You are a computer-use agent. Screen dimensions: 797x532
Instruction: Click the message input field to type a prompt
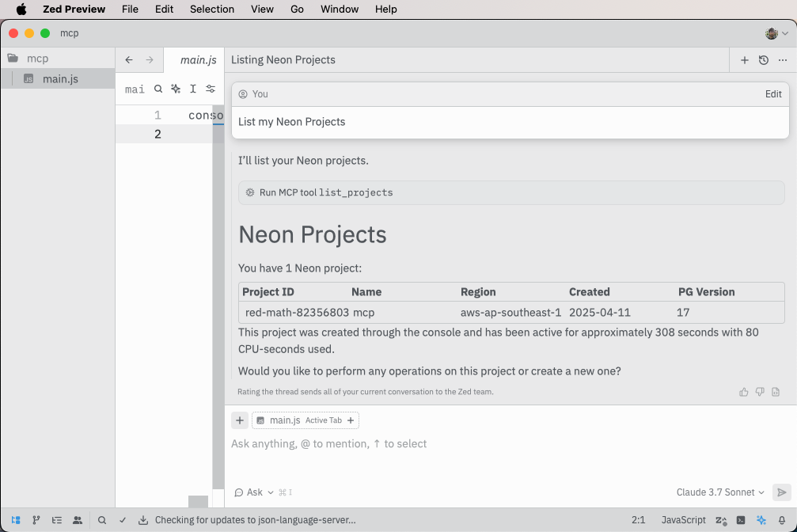(396, 443)
